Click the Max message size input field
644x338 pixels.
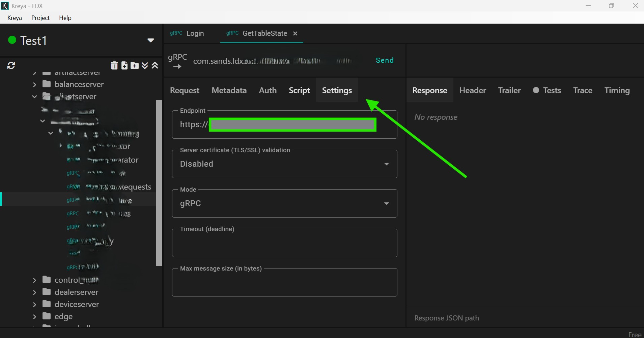coord(284,282)
